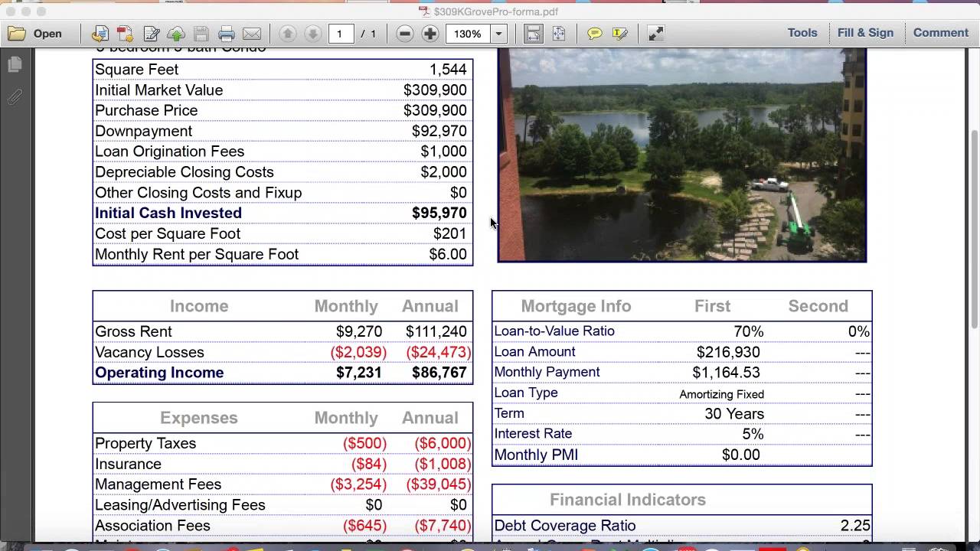Click the cloud upload icon
This screenshot has height=551, width=980.
[x=176, y=34]
